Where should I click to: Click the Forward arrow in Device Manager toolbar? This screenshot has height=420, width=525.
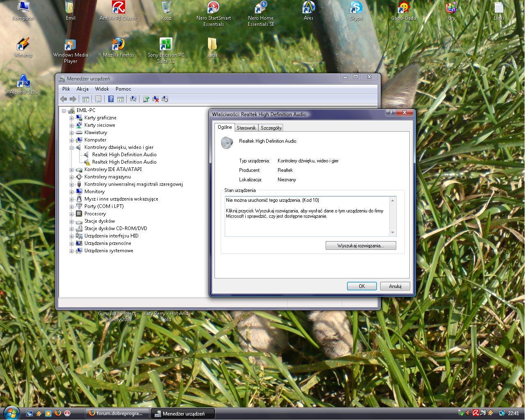pos(73,99)
